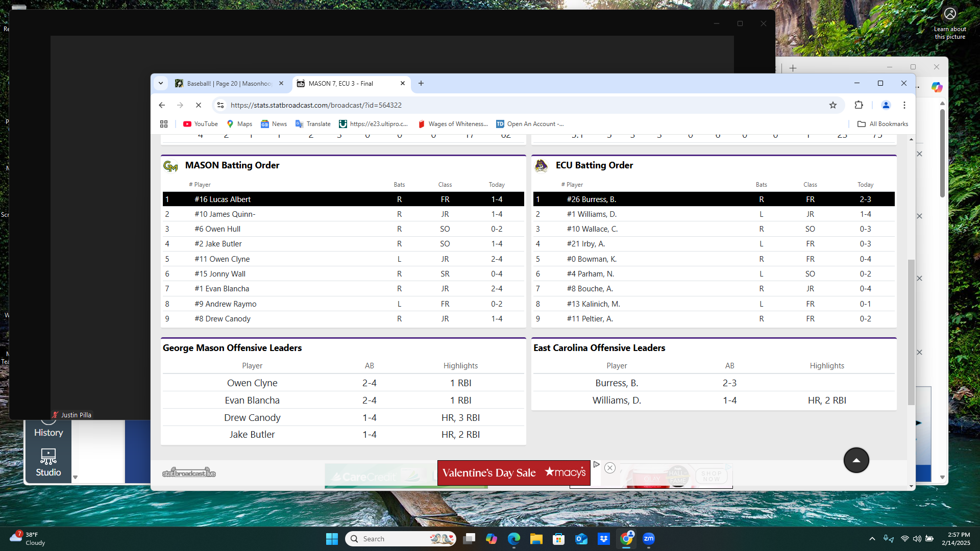Open YouTube bookmark
Screen dimensions: 980x551
coord(201,124)
